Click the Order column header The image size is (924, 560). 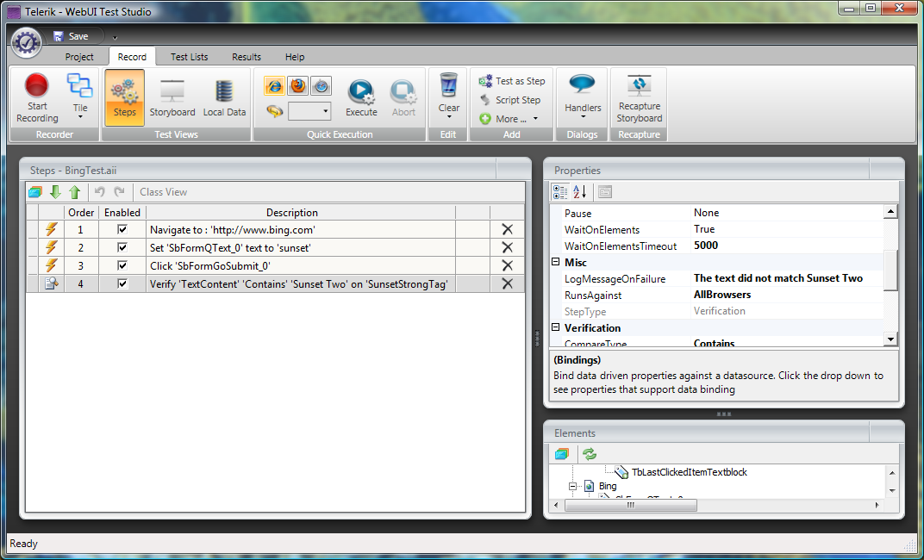(x=81, y=213)
